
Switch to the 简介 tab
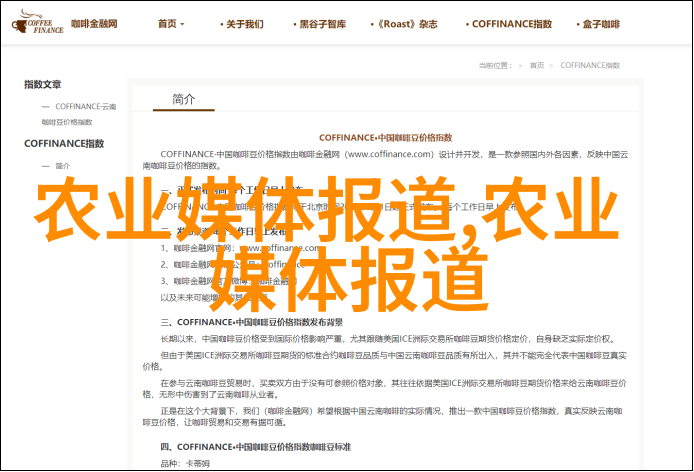[x=184, y=99]
